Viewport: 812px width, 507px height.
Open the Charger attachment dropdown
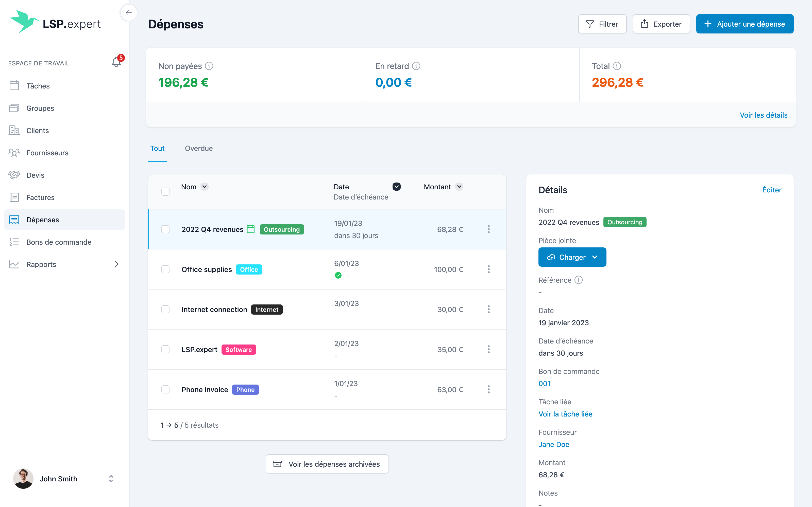pos(595,257)
